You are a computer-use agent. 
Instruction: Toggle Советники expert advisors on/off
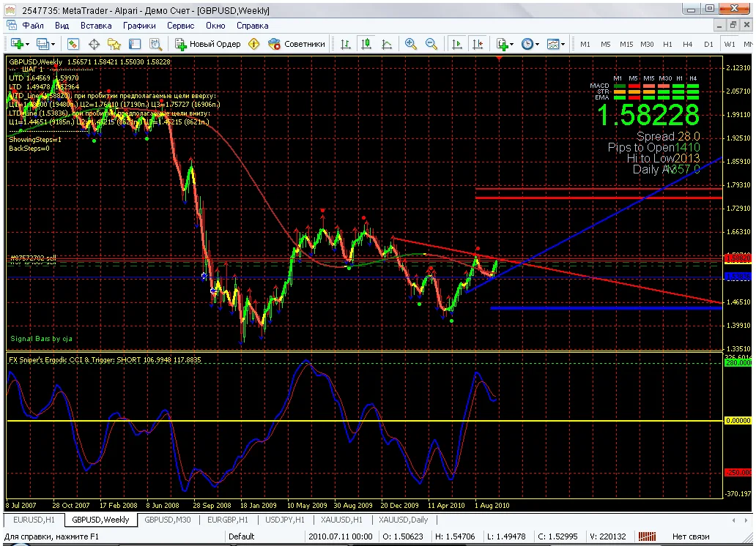coord(297,44)
